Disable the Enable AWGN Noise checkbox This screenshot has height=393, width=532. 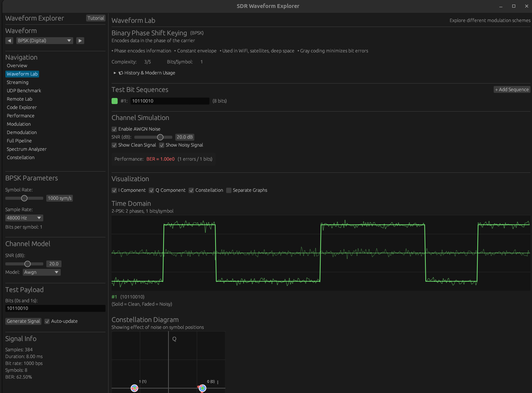tap(114, 129)
